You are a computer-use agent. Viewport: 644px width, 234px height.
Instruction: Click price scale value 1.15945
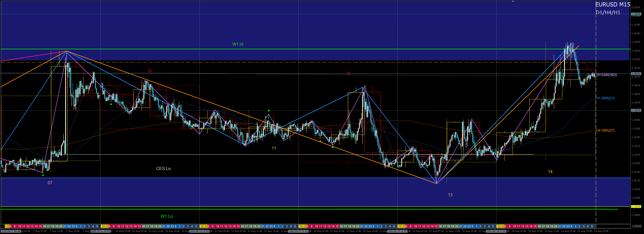pos(636,25)
